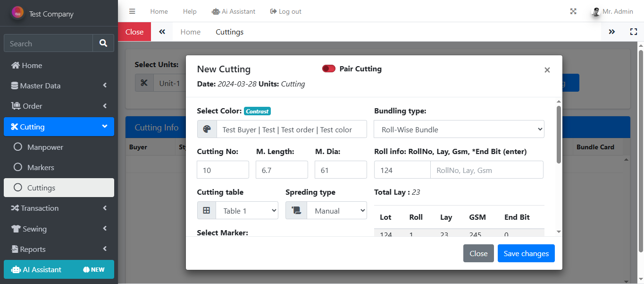Click Home link in top navigation
The width and height of the screenshot is (644, 284).
click(x=159, y=11)
